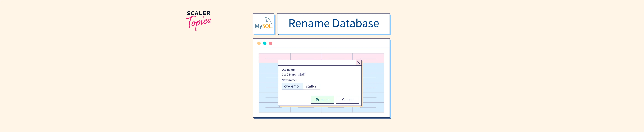Click the New name label

pos(289,80)
